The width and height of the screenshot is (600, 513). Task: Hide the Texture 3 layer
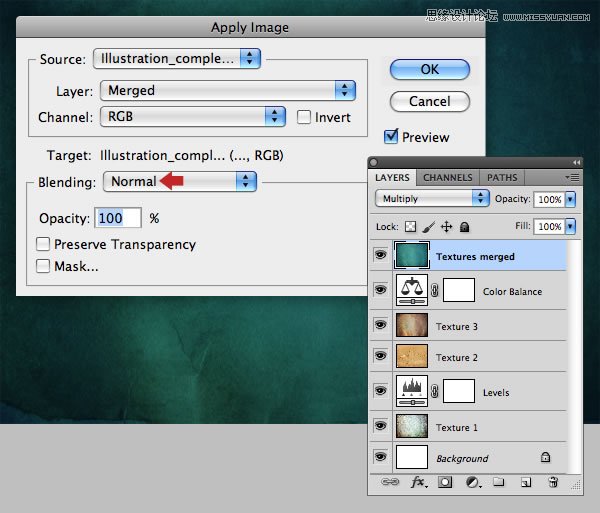pyautogui.click(x=381, y=326)
